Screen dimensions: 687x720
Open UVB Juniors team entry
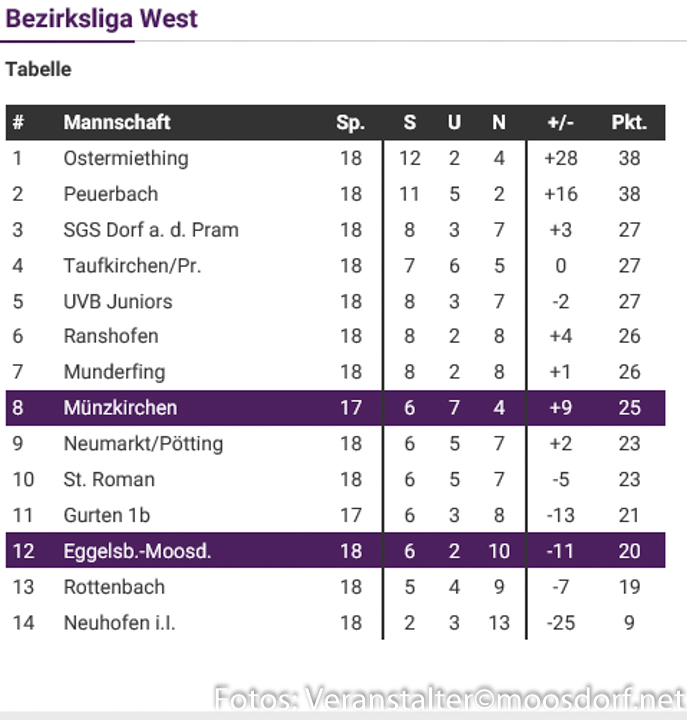[x=117, y=301]
